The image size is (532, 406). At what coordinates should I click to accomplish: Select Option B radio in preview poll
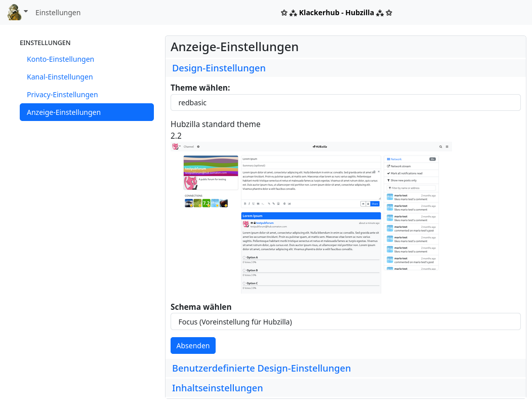coord(244,270)
